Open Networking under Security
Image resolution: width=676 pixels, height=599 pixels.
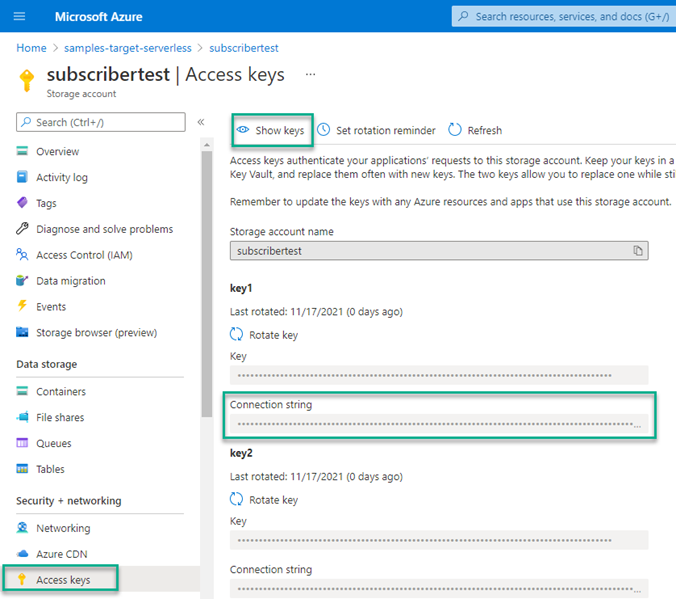[63, 528]
